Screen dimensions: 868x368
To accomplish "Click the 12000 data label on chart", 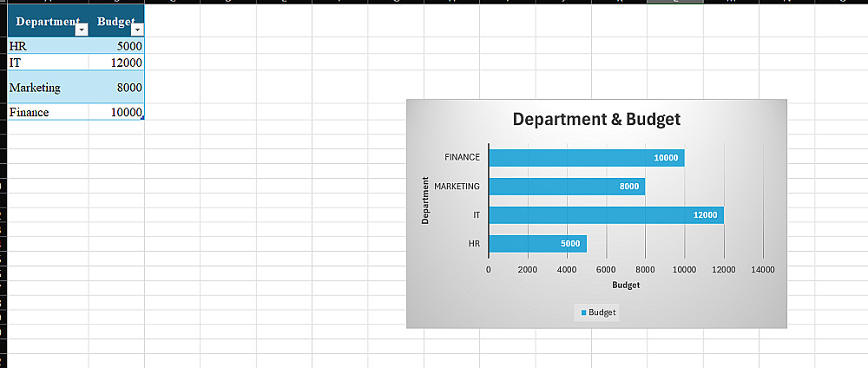I will pyautogui.click(x=705, y=215).
